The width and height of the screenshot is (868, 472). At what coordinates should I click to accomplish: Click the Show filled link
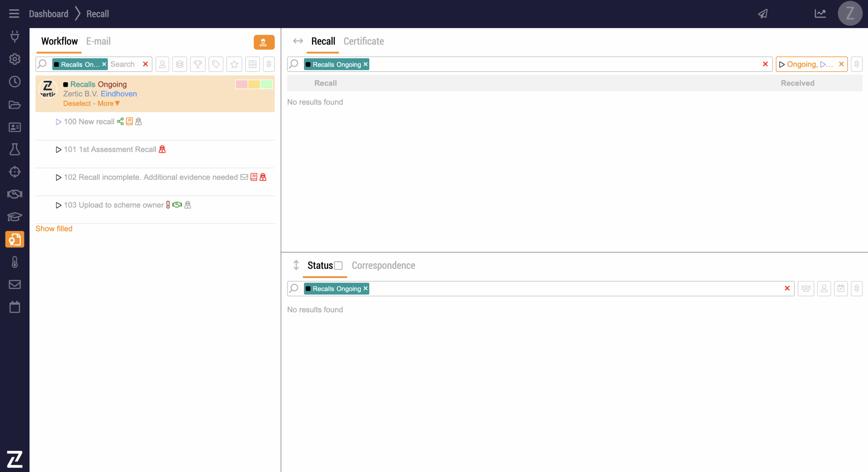click(54, 229)
